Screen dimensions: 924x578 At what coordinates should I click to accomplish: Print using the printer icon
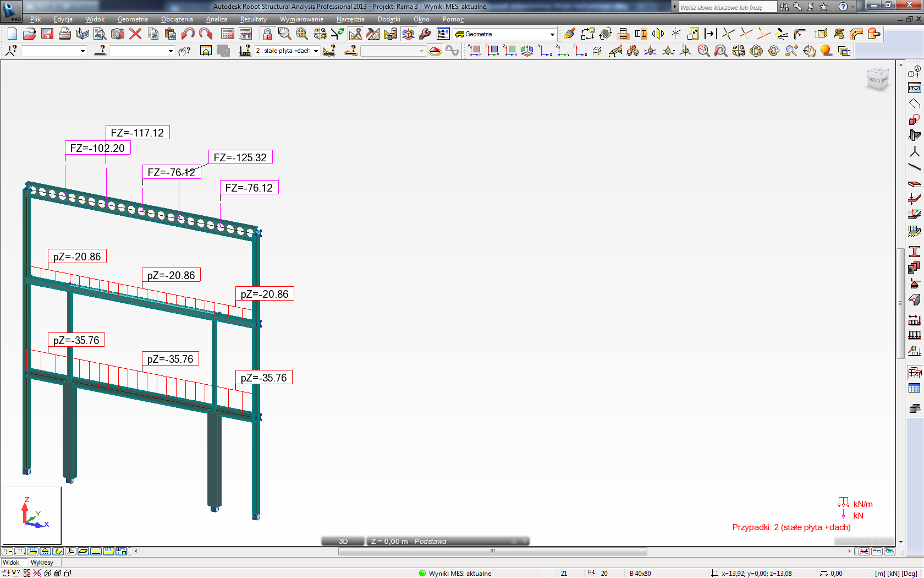pos(65,34)
